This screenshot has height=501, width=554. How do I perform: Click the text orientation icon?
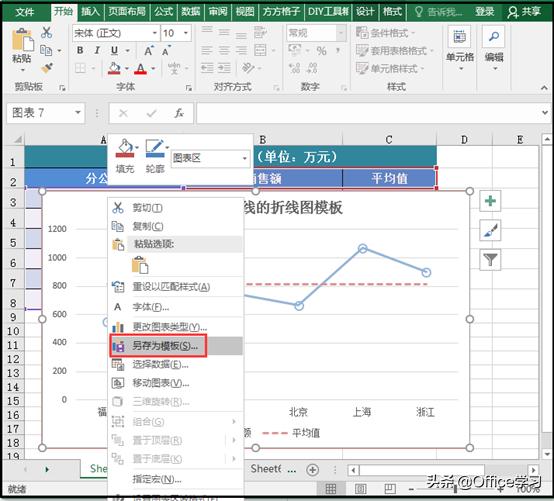[x=248, y=68]
